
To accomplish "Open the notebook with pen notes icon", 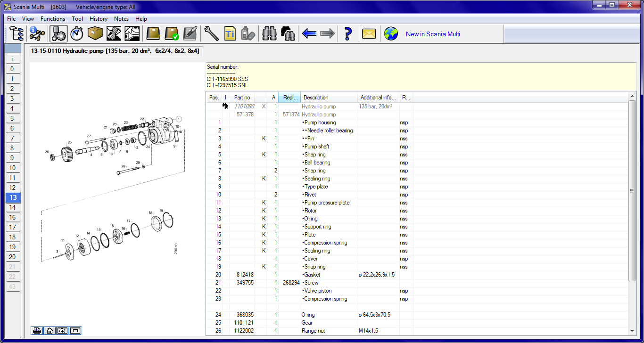I will tap(190, 34).
